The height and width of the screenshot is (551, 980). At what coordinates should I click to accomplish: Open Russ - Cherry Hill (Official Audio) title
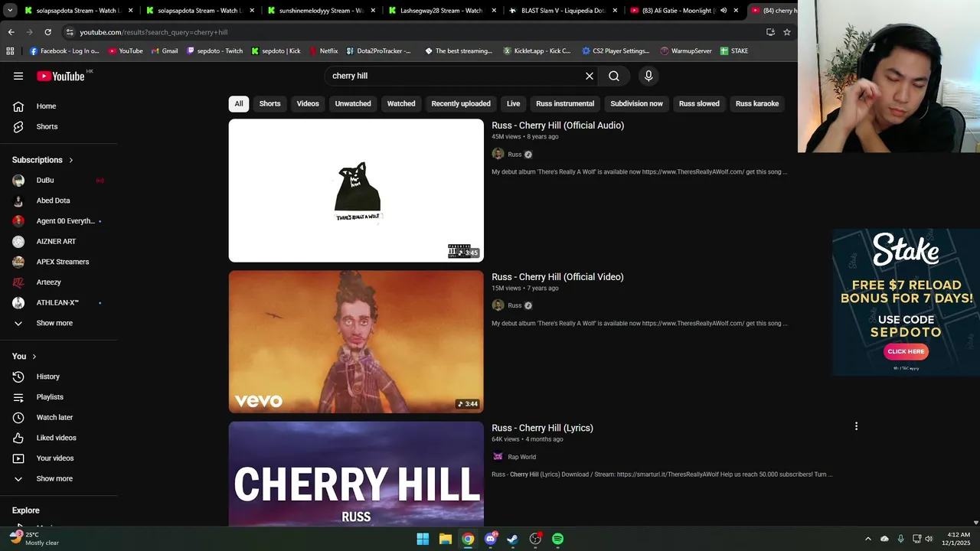pyautogui.click(x=557, y=126)
